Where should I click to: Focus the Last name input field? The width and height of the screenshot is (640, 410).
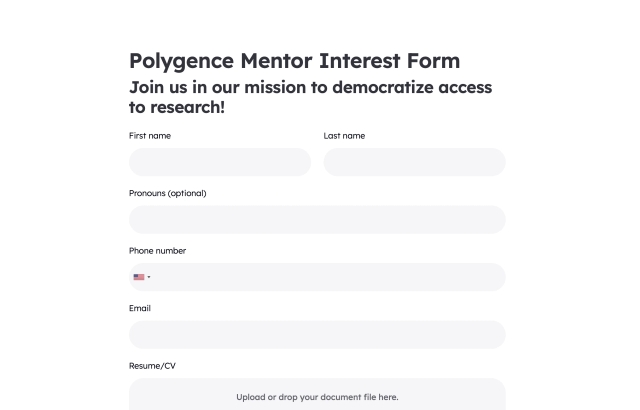tap(415, 162)
